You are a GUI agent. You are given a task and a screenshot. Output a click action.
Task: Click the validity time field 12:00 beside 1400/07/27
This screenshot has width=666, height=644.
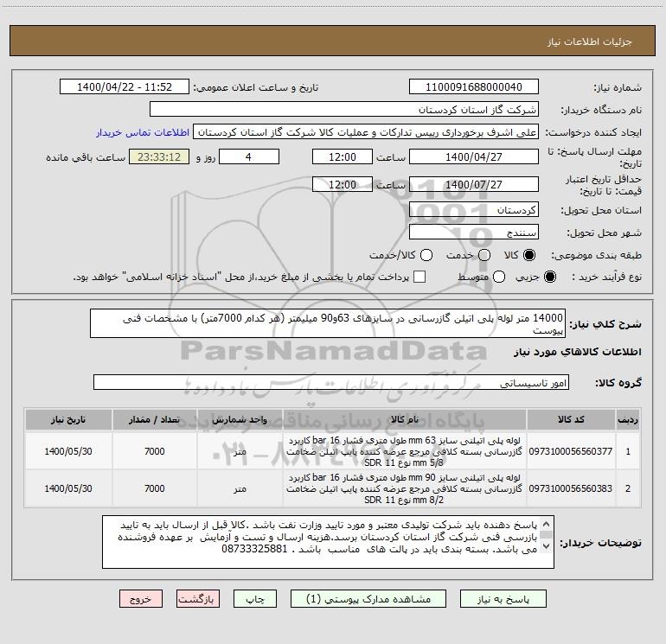(x=343, y=184)
